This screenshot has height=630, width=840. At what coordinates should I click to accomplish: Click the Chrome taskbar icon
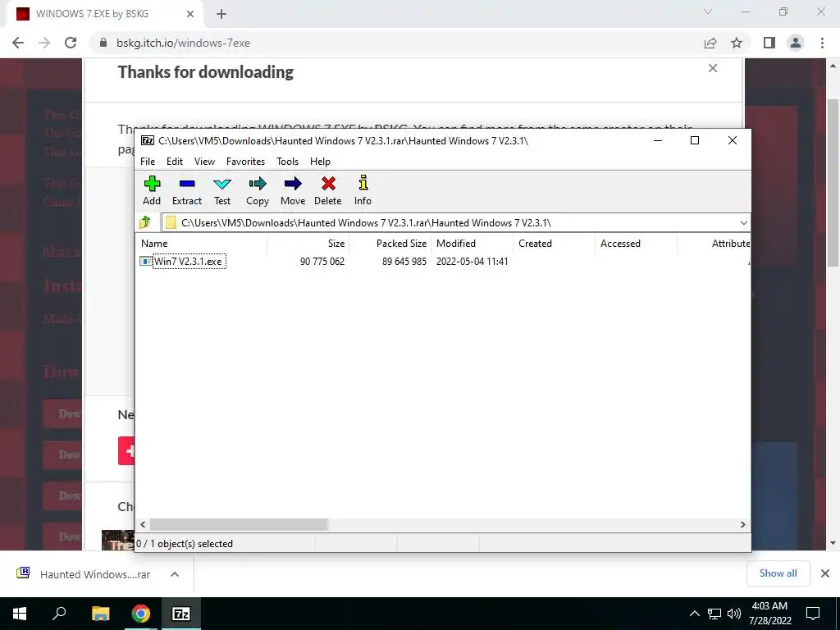click(140, 614)
